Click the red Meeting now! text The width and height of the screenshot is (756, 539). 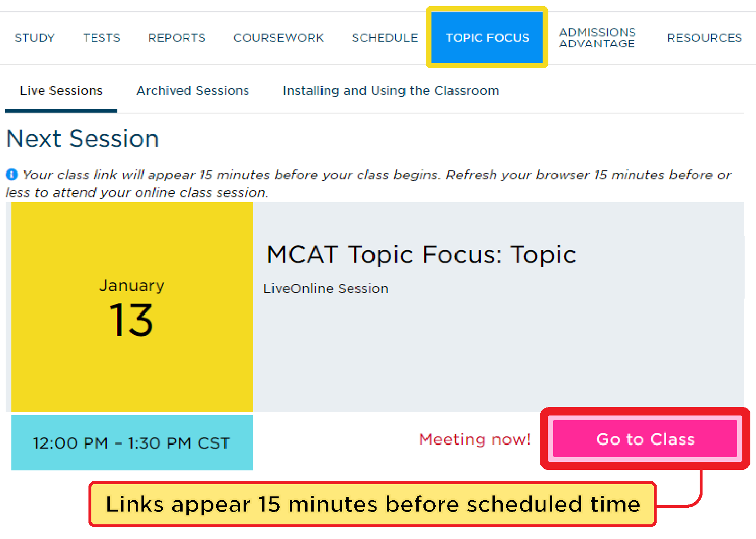475,439
